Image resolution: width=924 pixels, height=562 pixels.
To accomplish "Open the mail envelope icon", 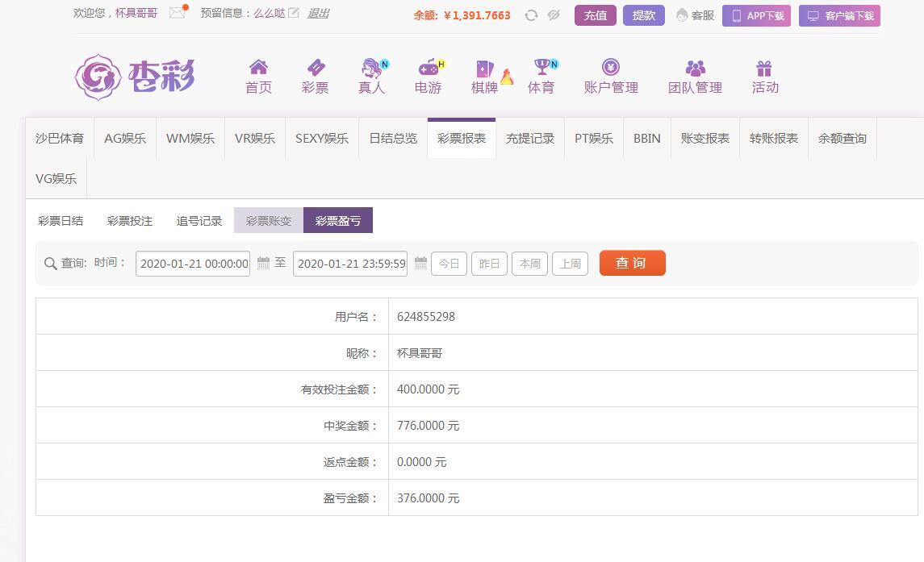I will pos(178,12).
